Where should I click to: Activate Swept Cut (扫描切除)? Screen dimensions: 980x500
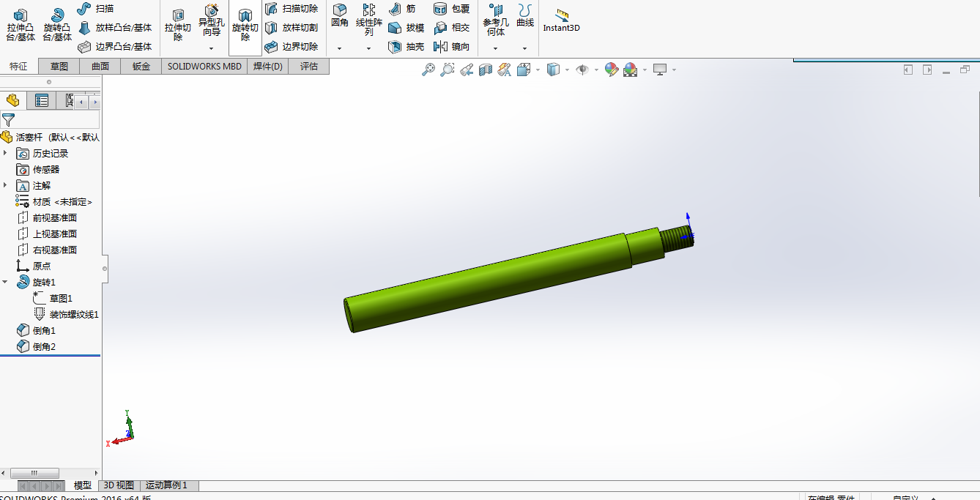(292, 8)
